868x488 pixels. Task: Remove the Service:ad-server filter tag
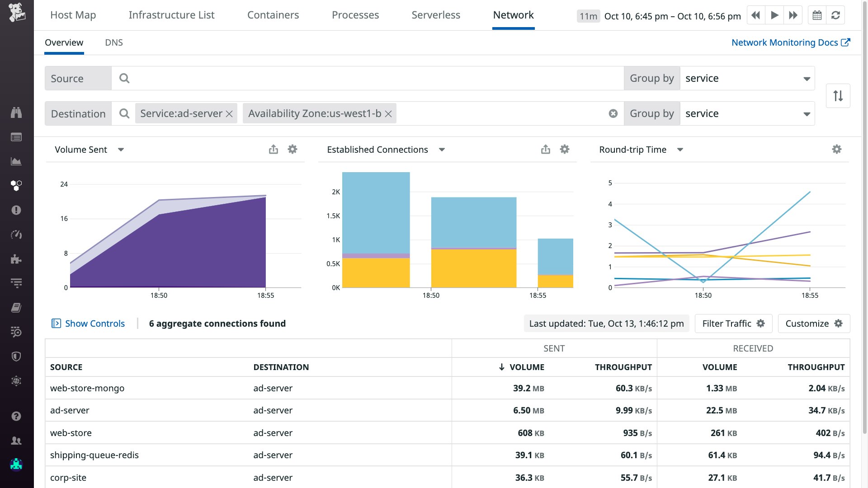tap(230, 114)
